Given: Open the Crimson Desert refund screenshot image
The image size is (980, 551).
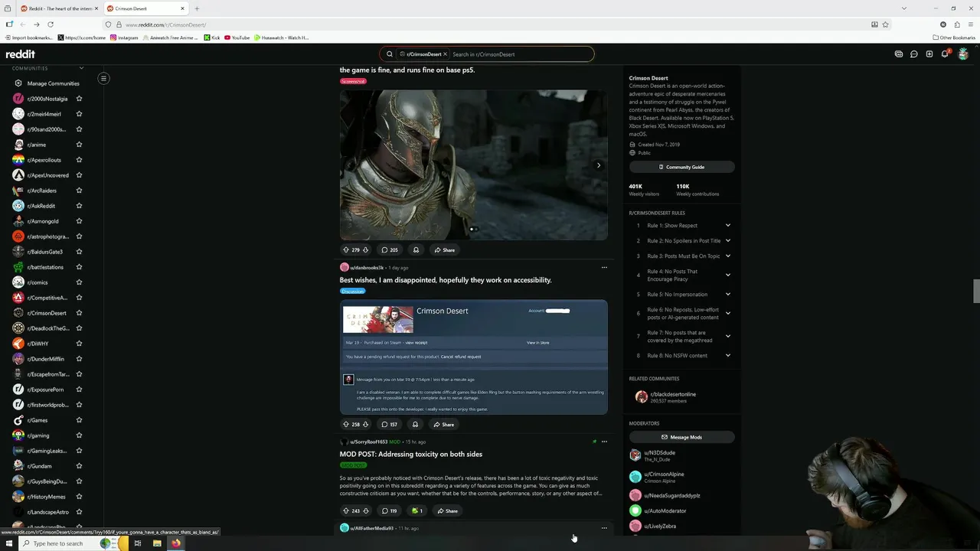Looking at the screenshot, I should pos(474,357).
